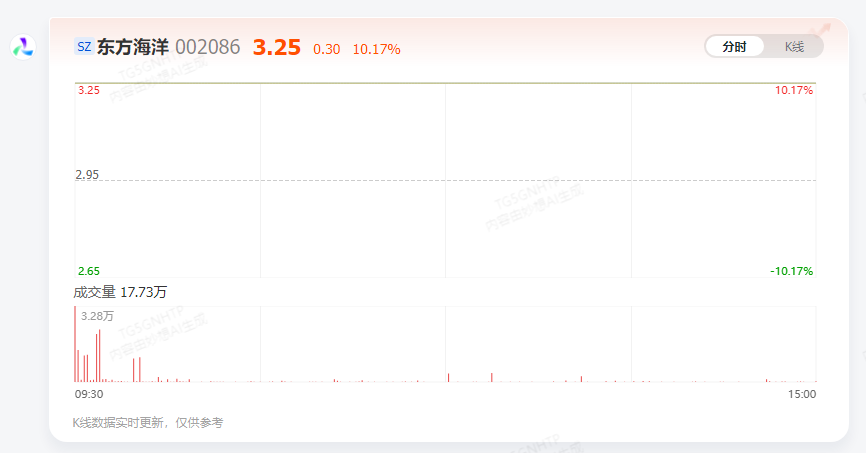The image size is (866, 453).
Task: Open the 东方海洋 stock name
Action: 133,47
